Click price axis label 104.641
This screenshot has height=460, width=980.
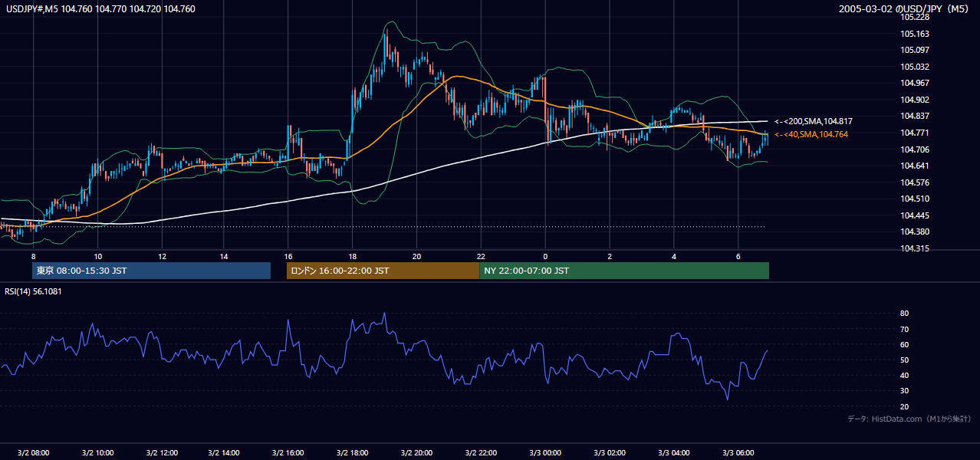[915, 166]
